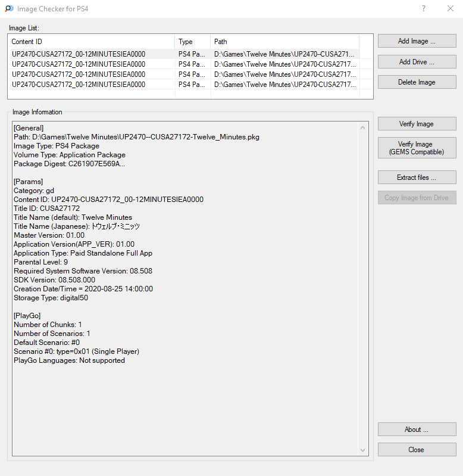Image resolution: width=463 pixels, height=476 pixels.
Task: Click the Path column header
Action: tap(285, 42)
